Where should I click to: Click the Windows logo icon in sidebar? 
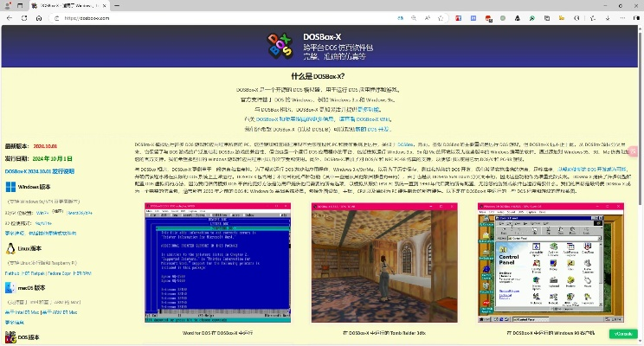coord(10,186)
